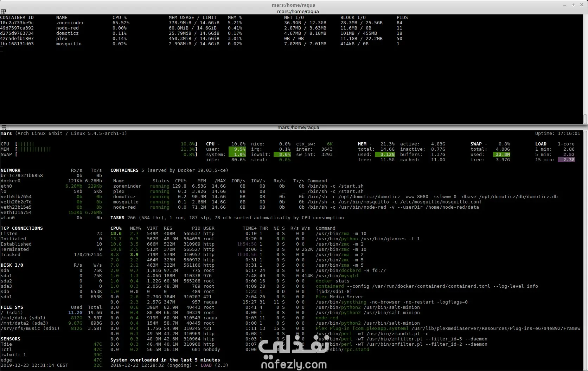Image resolution: width=588 pixels, height=371 pixels.
Task: Click the highlighted iowait value 8.6%
Action: (x=282, y=155)
